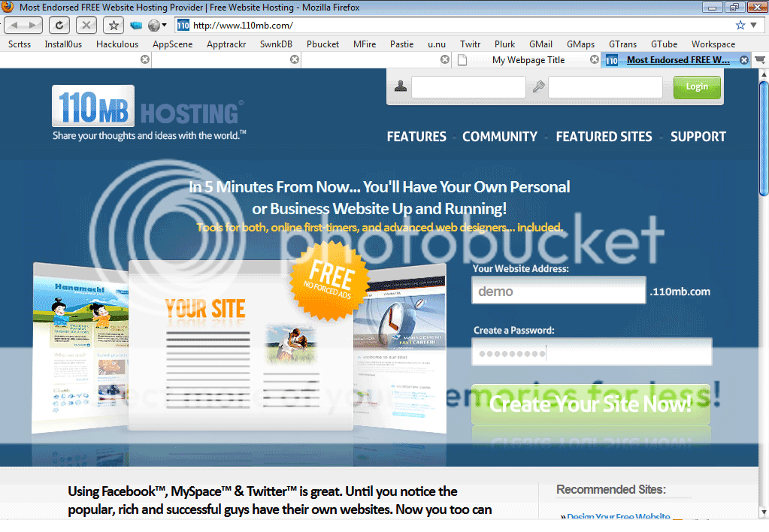This screenshot has width=769, height=532.
Task: Close the Most Endorsed FREE W... tab
Action: [x=744, y=60]
